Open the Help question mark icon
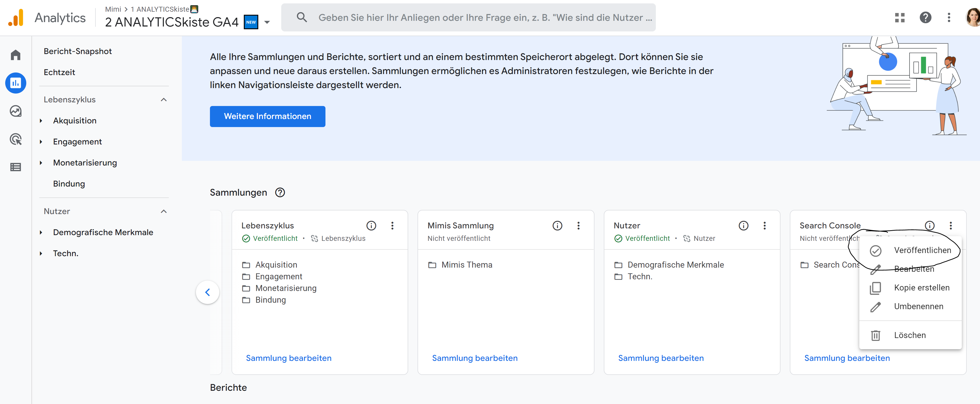This screenshot has width=980, height=404. 926,17
